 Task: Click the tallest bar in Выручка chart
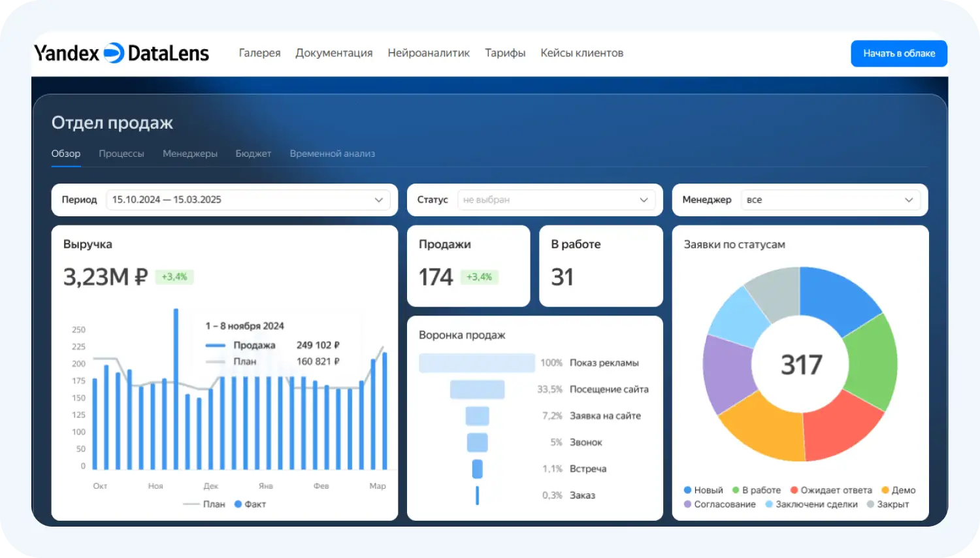[x=176, y=389]
